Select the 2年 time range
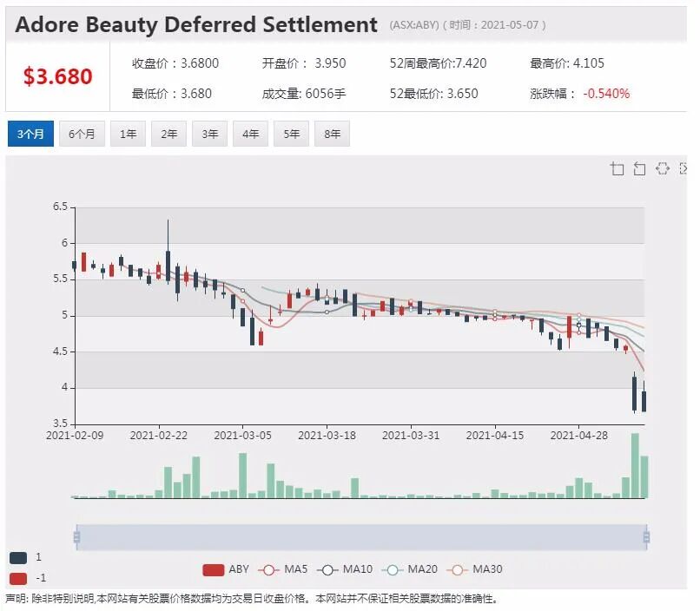Viewport: 700px width, 611px height. [x=168, y=134]
